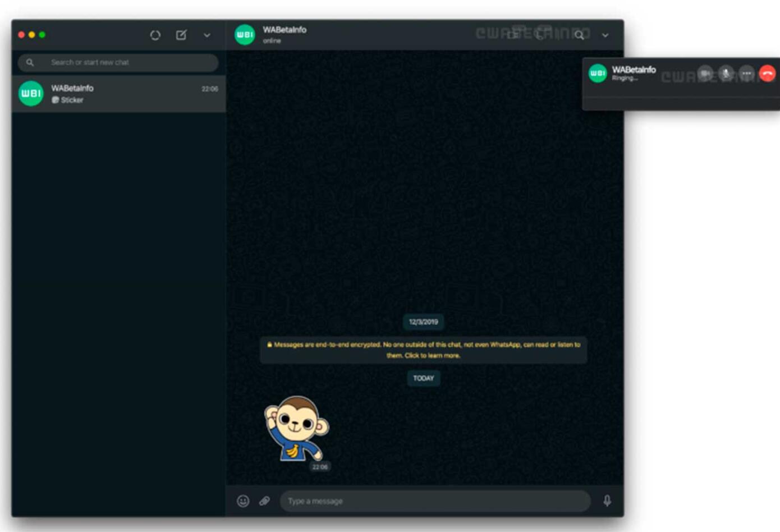End the call with red hang-up button

pos(767,74)
